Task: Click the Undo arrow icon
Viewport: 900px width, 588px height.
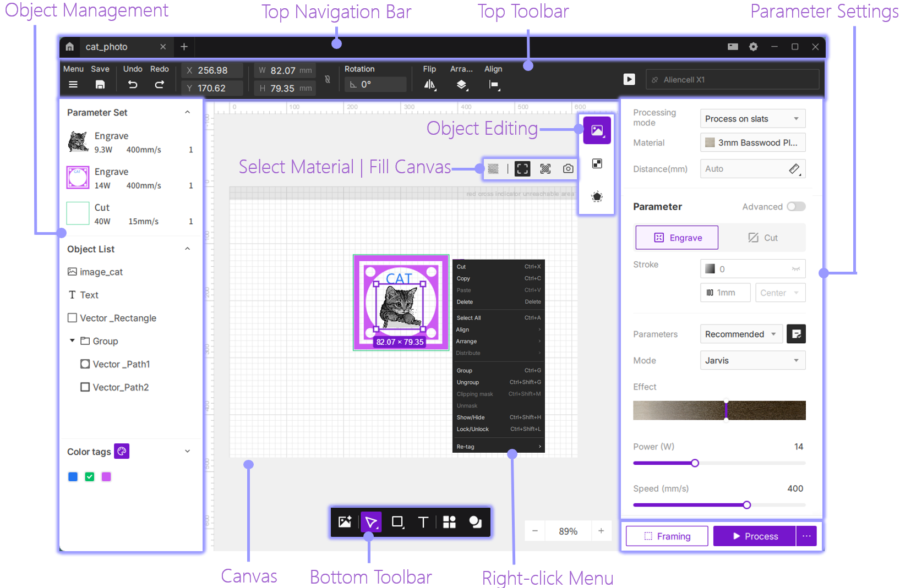Action: [133, 85]
